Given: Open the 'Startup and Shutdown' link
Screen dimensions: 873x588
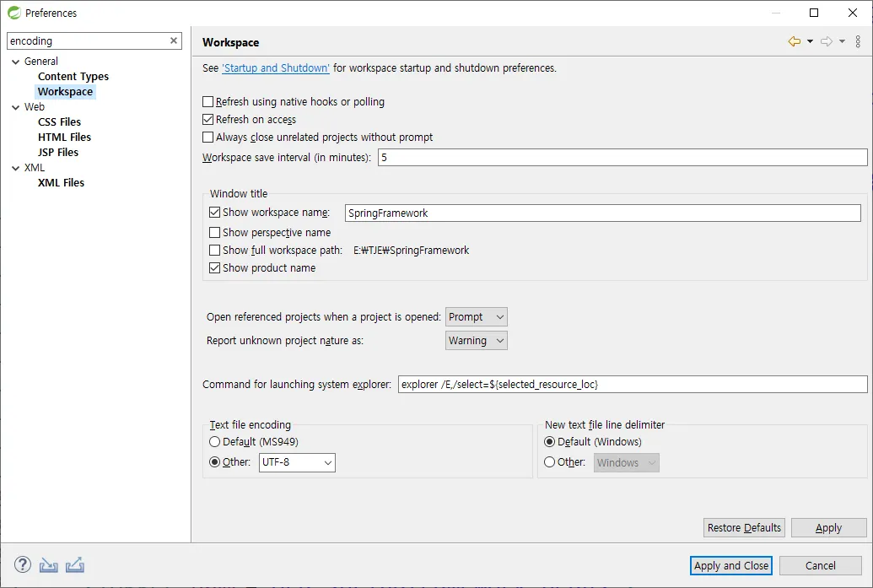Looking at the screenshot, I should click(x=276, y=68).
